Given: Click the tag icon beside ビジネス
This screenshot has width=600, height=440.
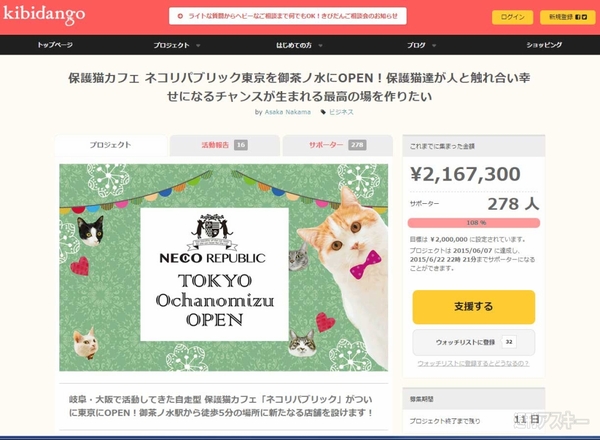Looking at the screenshot, I should tap(323, 112).
